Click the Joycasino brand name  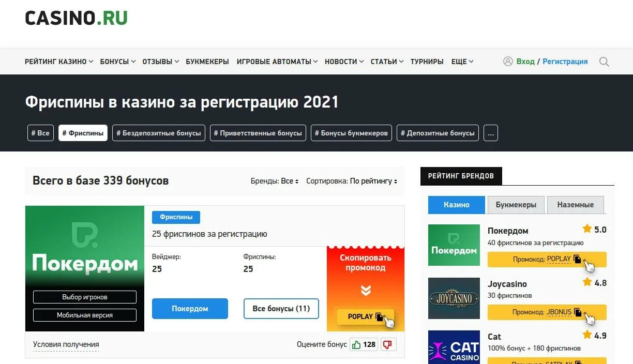[x=507, y=284]
